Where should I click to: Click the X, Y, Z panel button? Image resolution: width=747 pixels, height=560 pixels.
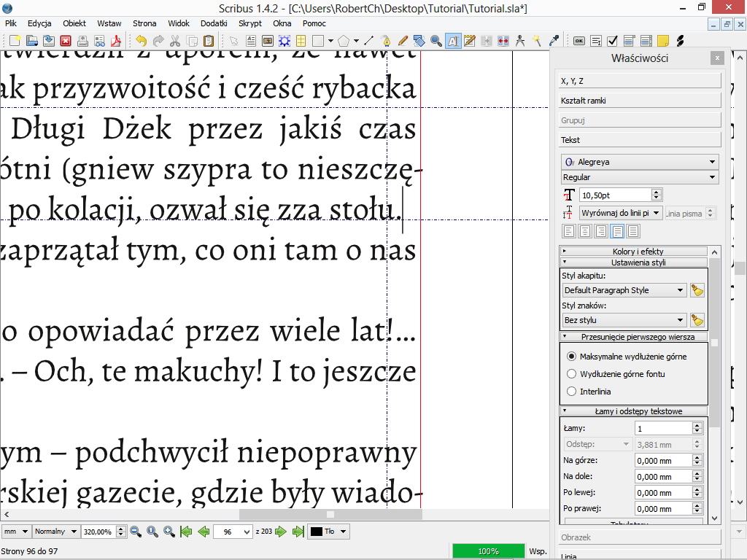pyautogui.click(x=640, y=80)
